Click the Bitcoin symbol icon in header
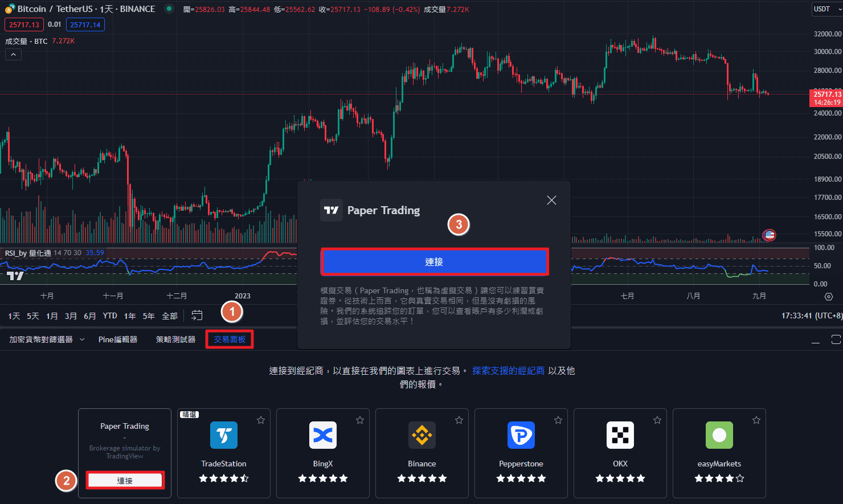The width and height of the screenshot is (843, 504). coord(10,9)
